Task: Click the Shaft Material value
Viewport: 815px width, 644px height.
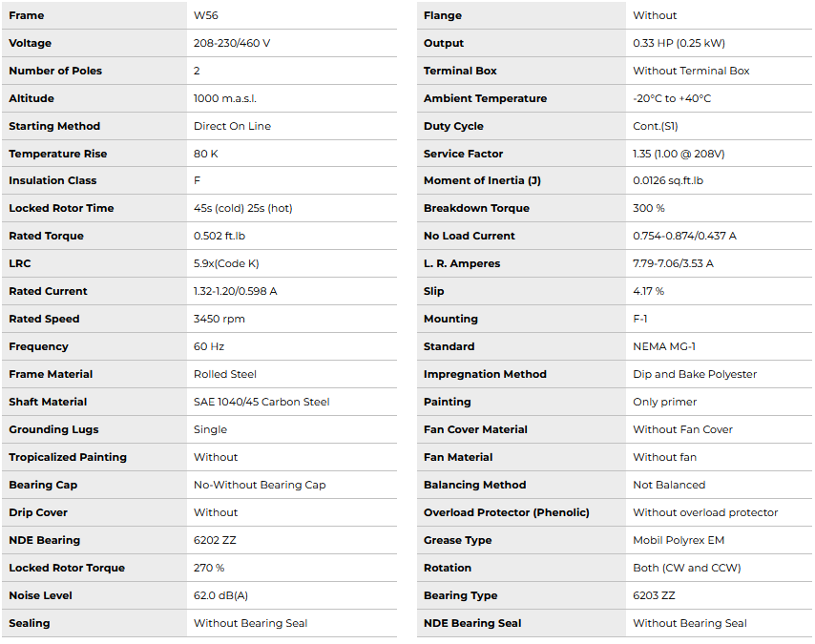Action: [261, 402]
